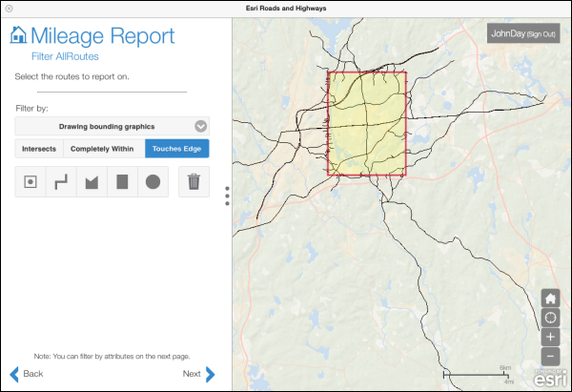The height and width of the screenshot is (392, 572).
Task: Go Back to the previous page
Action: click(x=27, y=374)
